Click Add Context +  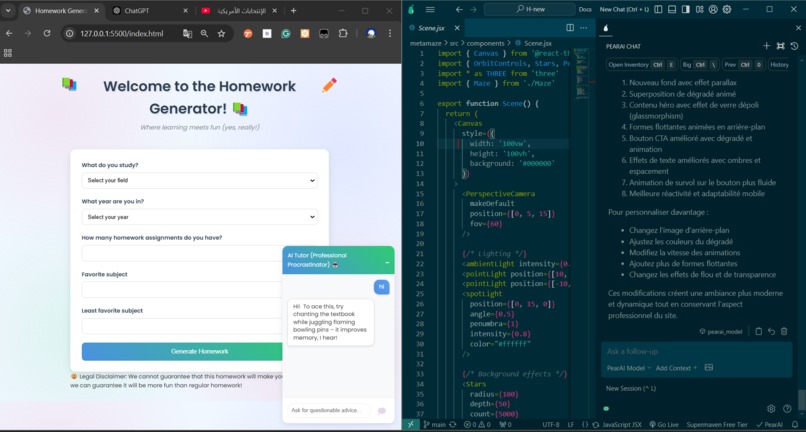click(676, 368)
